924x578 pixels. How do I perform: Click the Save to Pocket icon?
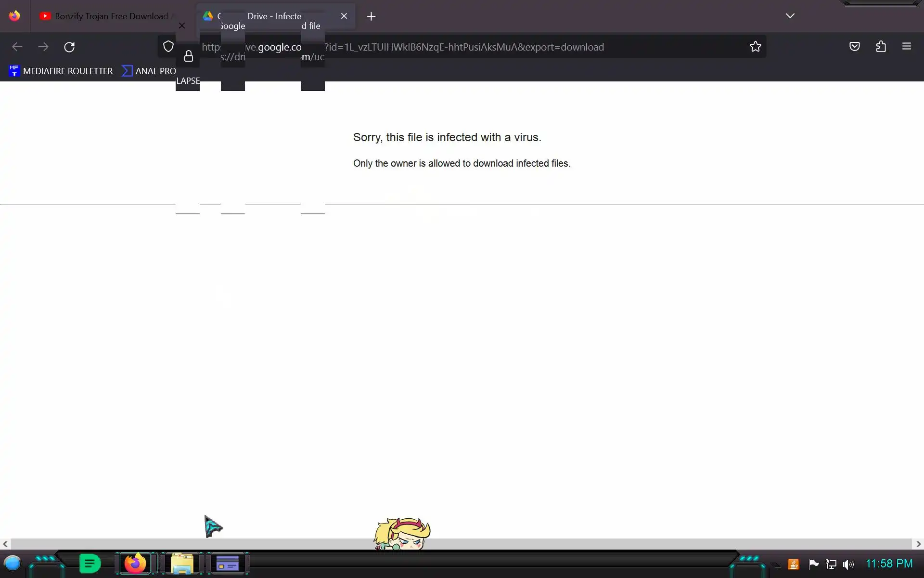click(x=854, y=47)
